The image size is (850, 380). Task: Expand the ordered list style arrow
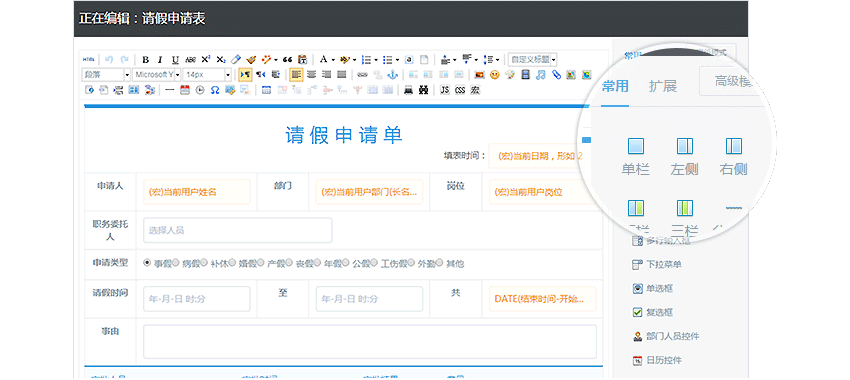[x=376, y=60]
